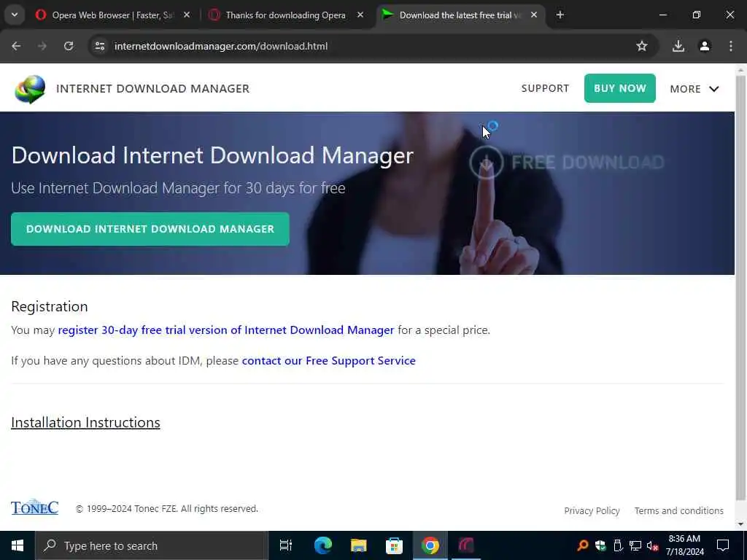Switch to Thanks for downloading Opera tab
This screenshot has width=747, height=560.
tap(285, 15)
